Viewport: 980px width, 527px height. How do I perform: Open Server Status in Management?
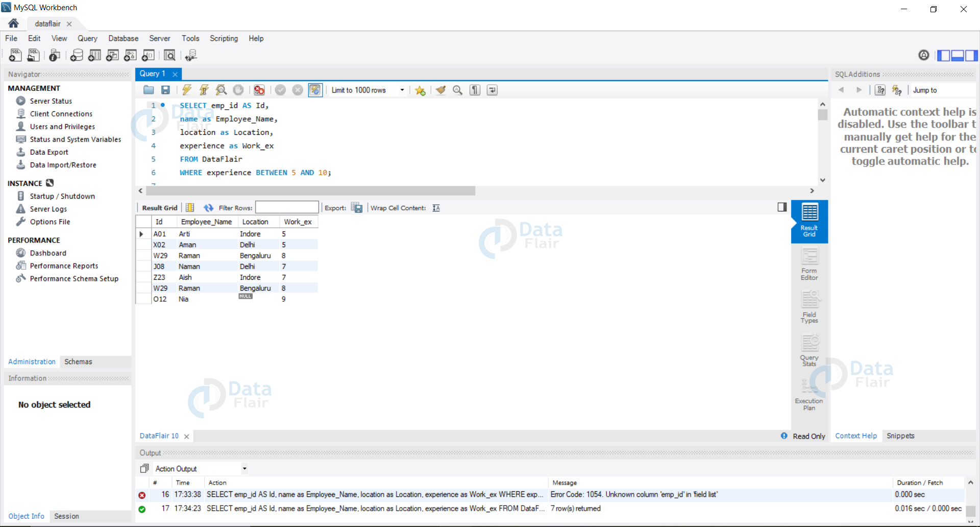51,101
